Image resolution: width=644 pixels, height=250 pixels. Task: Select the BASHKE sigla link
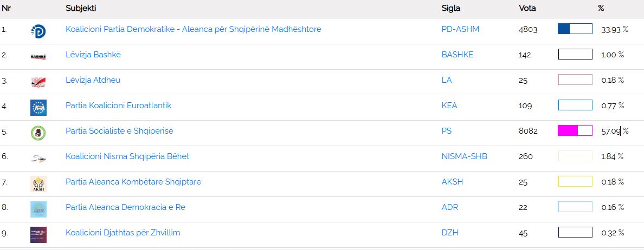pos(457,55)
